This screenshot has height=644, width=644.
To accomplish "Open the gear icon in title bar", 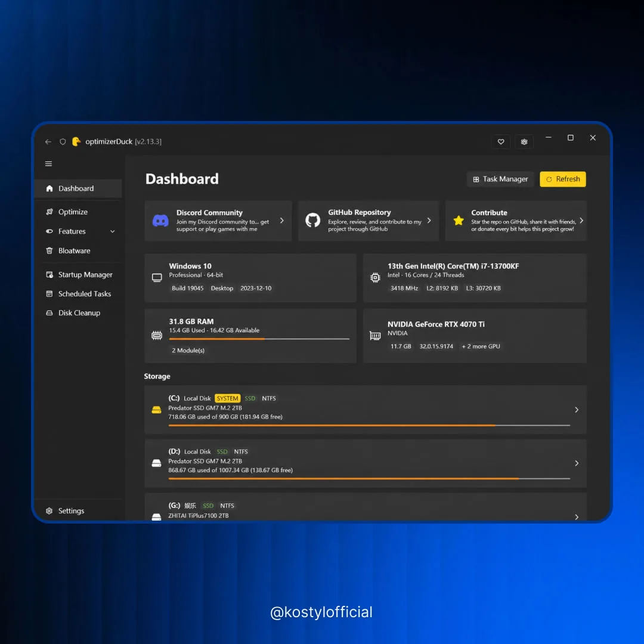I will [524, 142].
